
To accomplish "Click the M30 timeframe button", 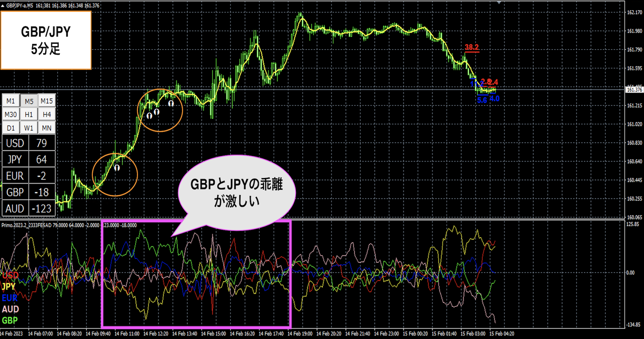I will click(11, 114).
